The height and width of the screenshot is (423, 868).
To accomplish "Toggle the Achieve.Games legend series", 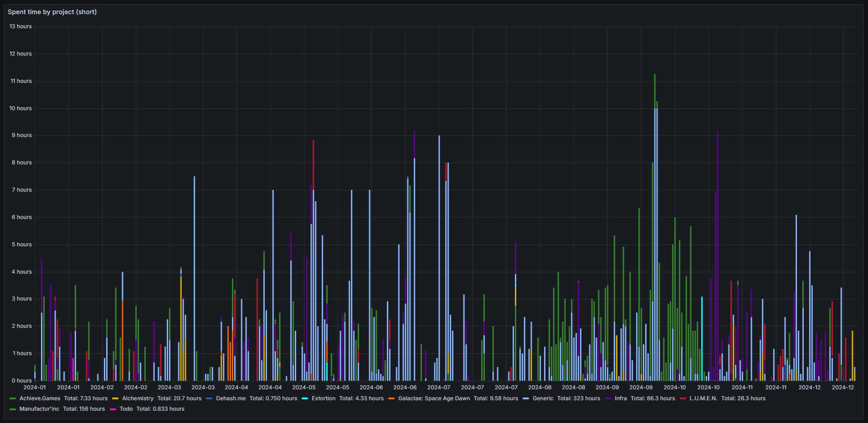I will coord(40,398).
